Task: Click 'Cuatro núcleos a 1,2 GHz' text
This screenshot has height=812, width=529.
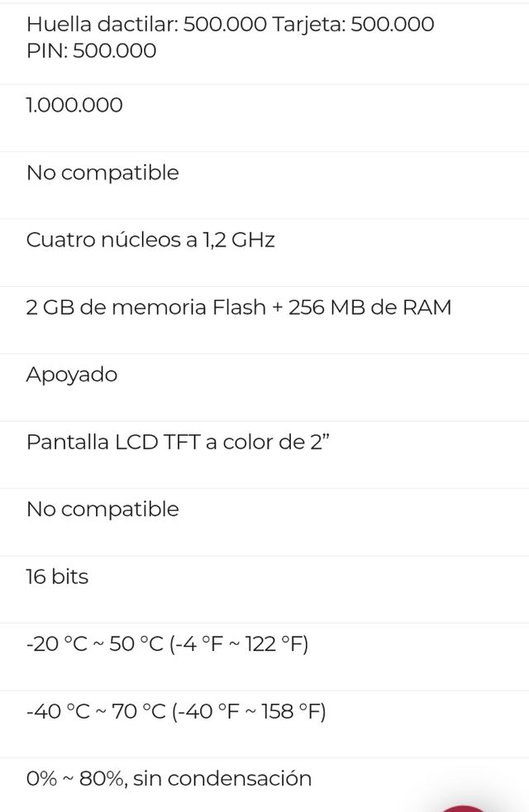Action: click(x=150, y=240)
